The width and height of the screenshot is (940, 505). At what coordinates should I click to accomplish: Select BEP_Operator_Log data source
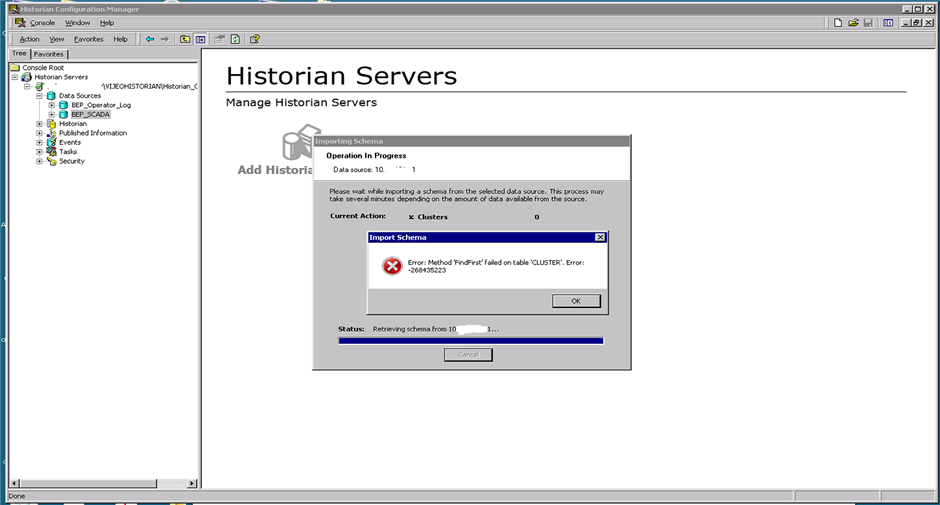101,105
